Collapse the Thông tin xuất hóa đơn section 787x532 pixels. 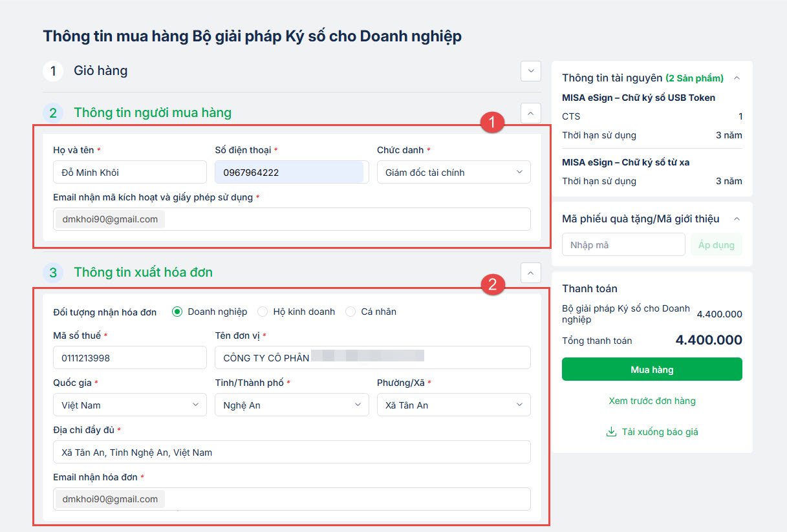coord(530,273)
